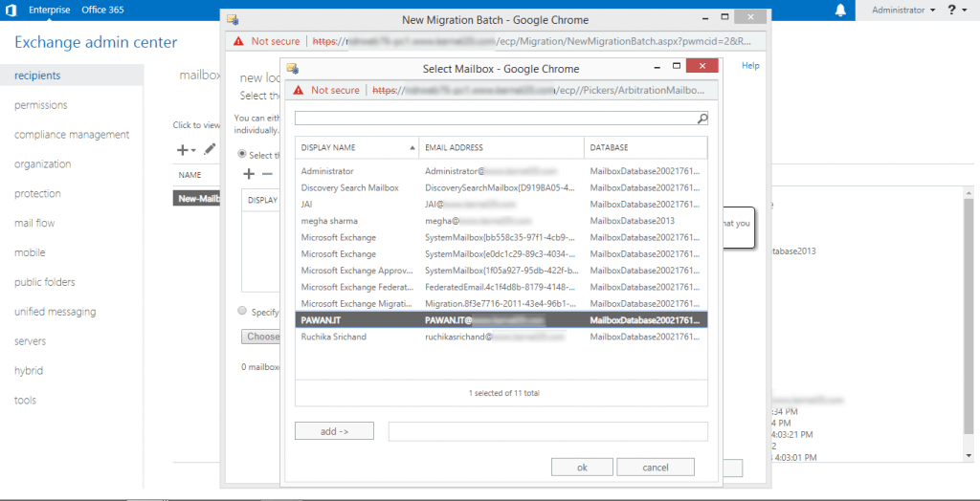Open tools section

pyautogui.click(x=25, y=401)
